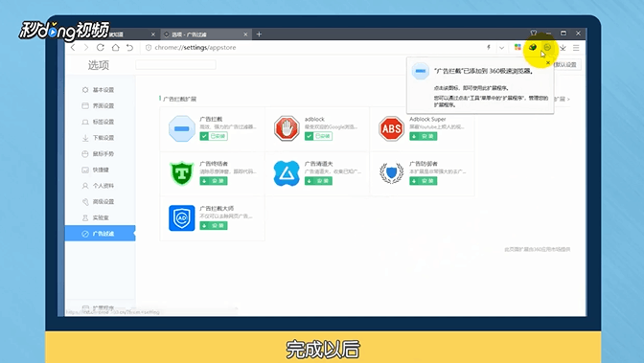Screen dimensions: 644x363
Task: Click the Adblock Super extension title
Action: point(427,119)
